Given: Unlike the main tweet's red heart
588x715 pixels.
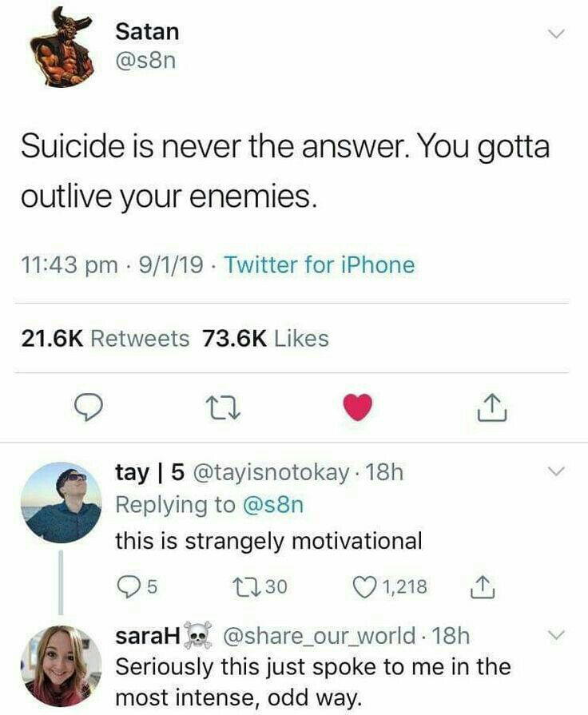Looking at the screenshot, I should point(358,407).
